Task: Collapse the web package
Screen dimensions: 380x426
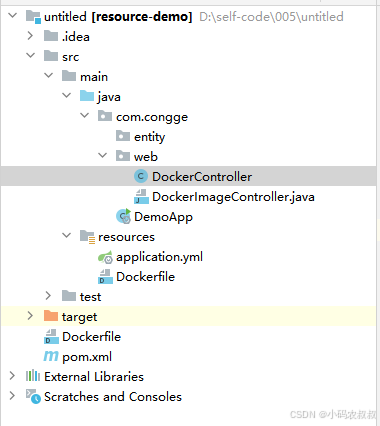Action: (x=102, y=155)
